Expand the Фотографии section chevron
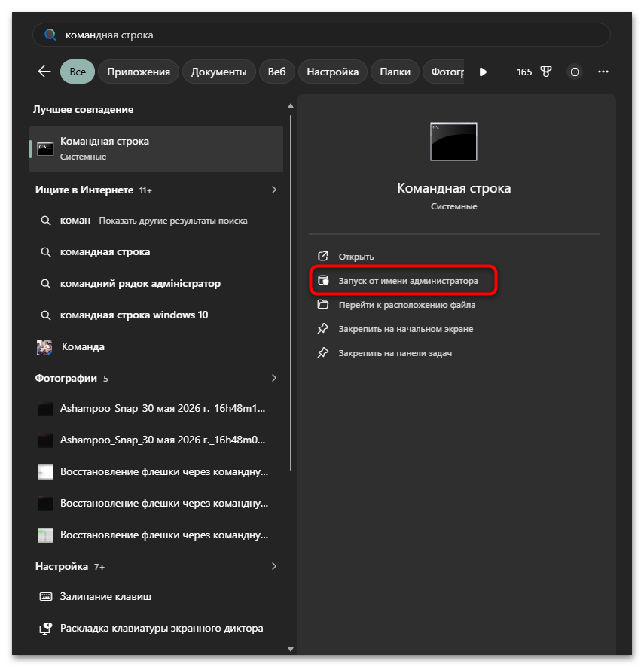 tap(274, 378)
